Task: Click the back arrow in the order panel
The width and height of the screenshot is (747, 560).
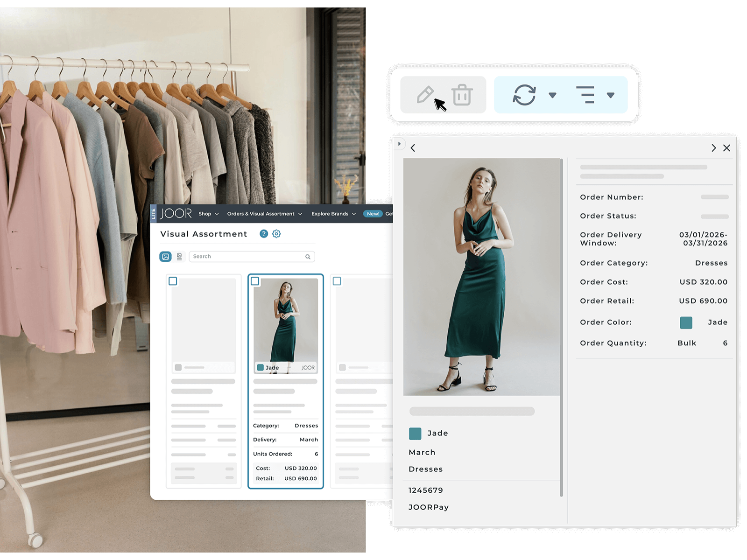Action: click(x=413, y=147)
